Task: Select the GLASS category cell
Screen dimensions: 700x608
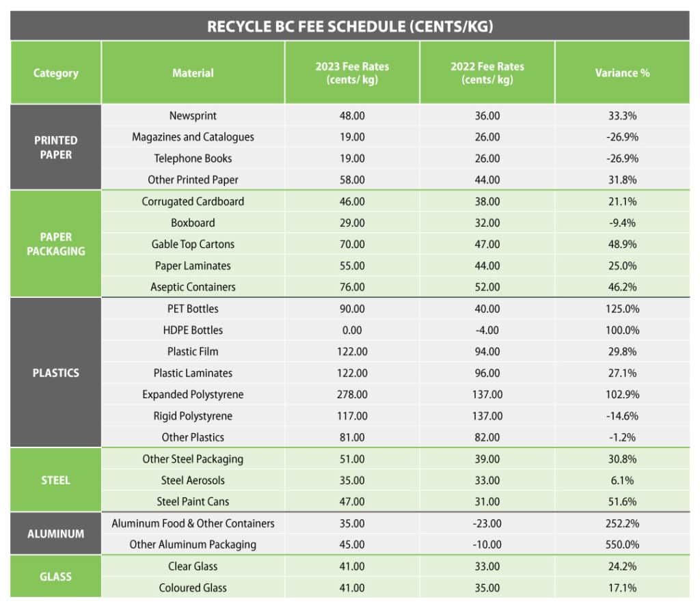Action: point(56,577)
